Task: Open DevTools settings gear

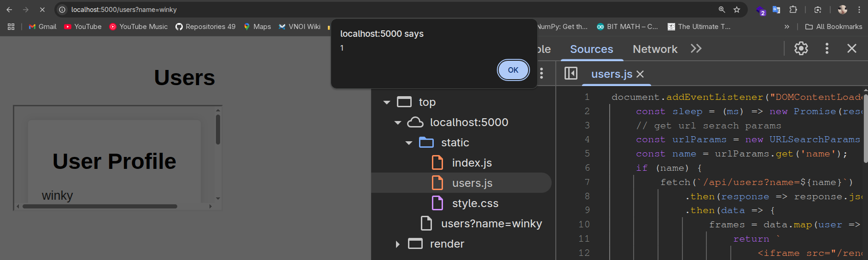Action: point(801,49)
